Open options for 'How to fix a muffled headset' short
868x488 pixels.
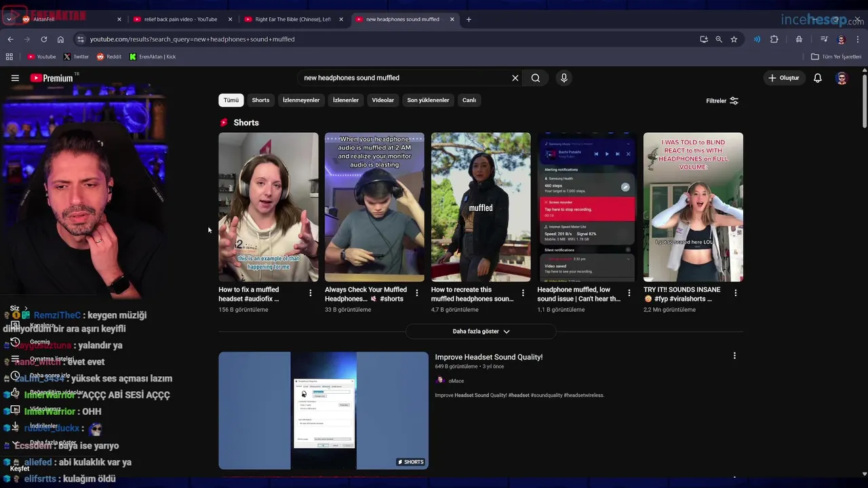[x=311, y=293]
